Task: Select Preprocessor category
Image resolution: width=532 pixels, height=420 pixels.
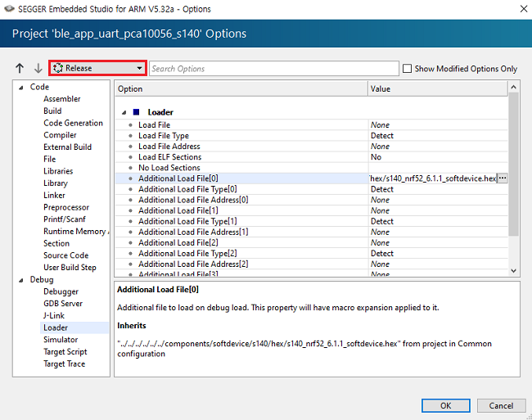Action: pyautogui.click(x=66, y=207)
